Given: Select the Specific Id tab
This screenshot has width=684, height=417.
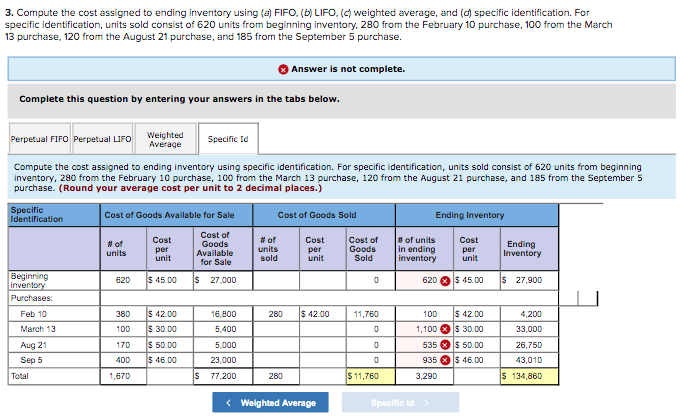Looking at the screenshot, I should click(228, 139).
